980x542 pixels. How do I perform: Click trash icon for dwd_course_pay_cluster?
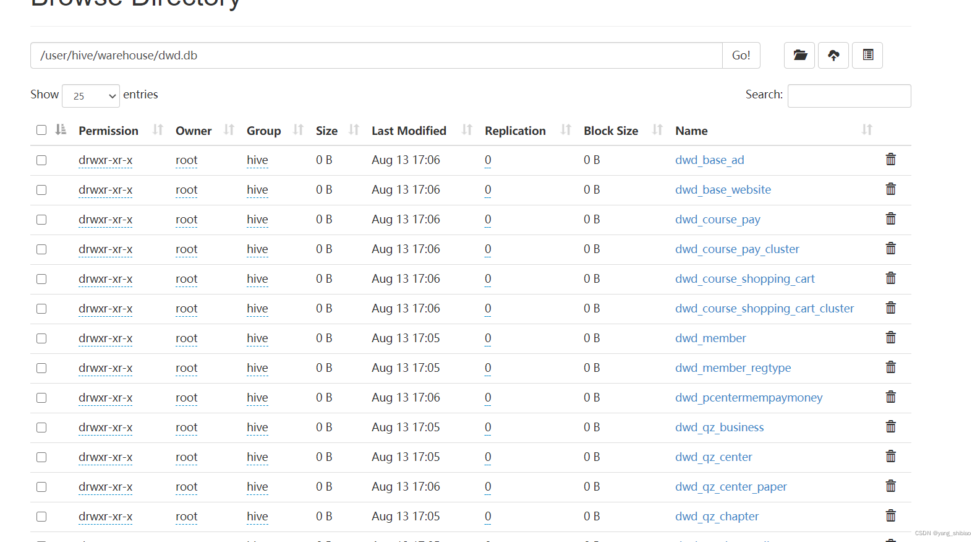click(890, 249)
